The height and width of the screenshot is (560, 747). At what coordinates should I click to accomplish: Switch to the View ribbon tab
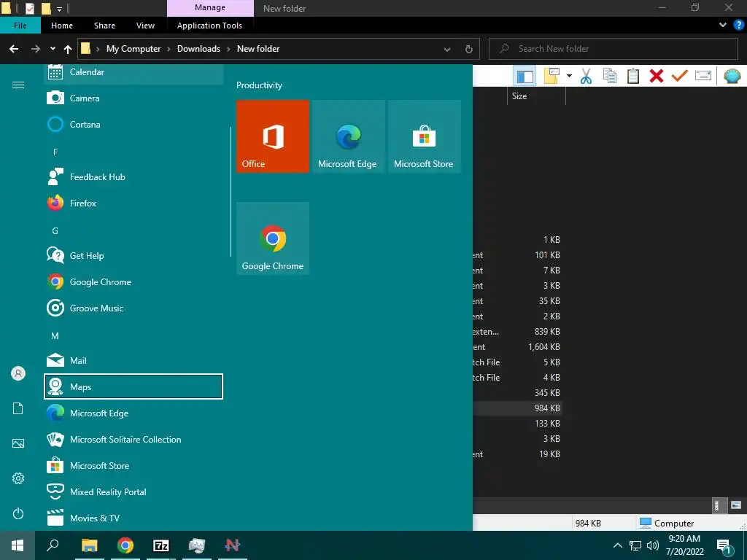(145, 26)
